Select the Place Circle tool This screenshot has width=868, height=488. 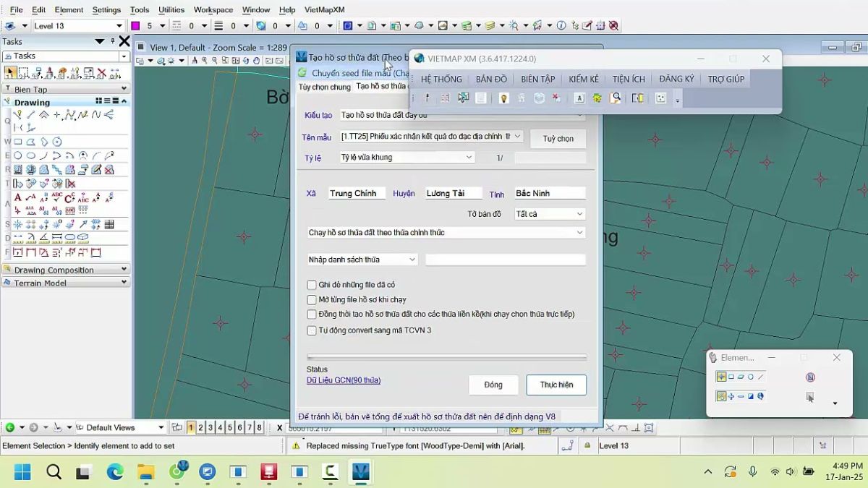click(x=18, y=155)
